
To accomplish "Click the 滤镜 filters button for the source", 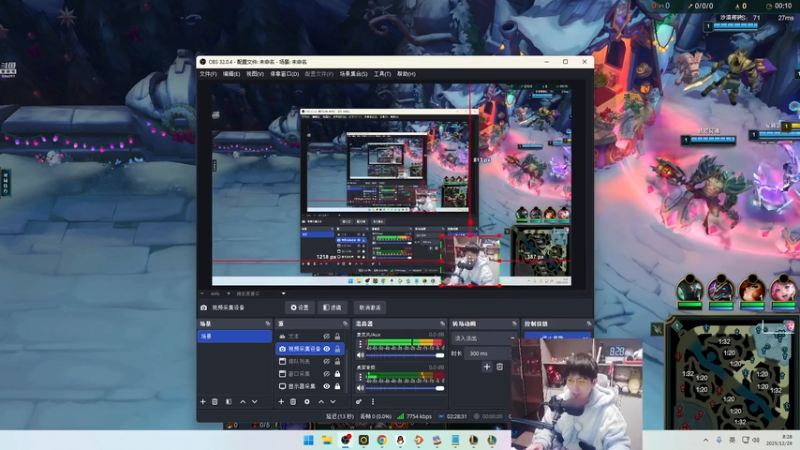I will click(332, 308).
